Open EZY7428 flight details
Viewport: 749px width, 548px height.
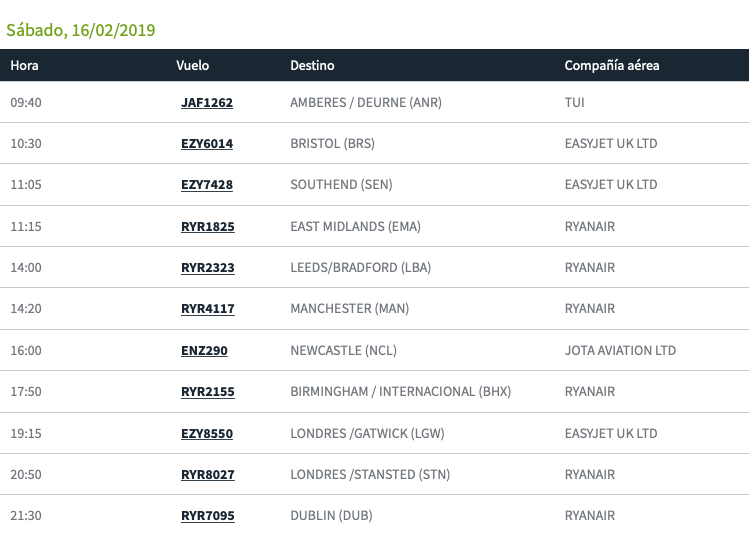pos(206,185)
